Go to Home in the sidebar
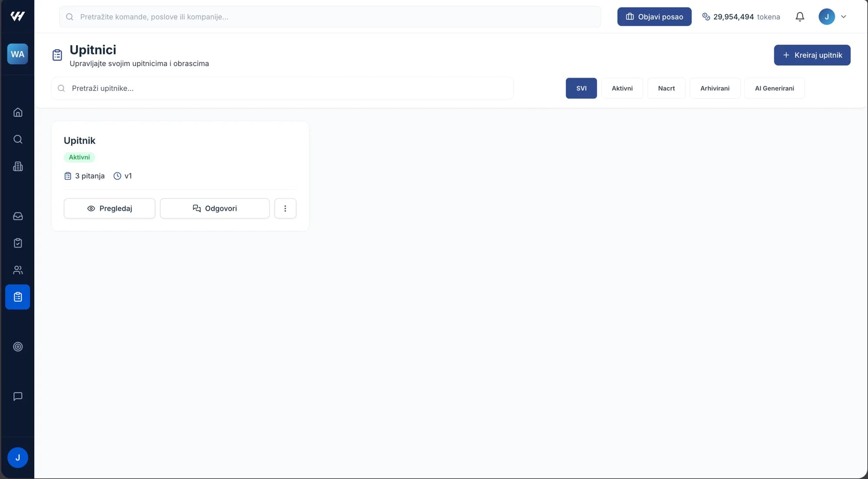 (18, 112)
